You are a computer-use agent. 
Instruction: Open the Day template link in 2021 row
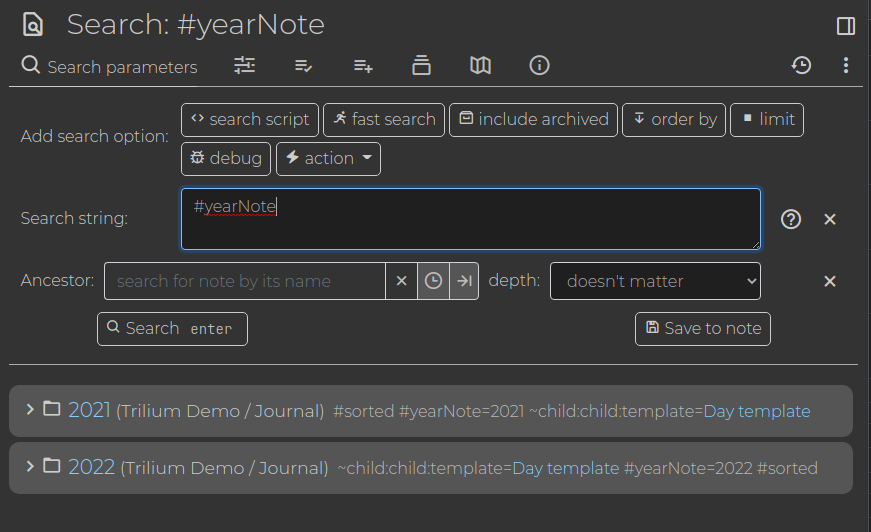757,411
